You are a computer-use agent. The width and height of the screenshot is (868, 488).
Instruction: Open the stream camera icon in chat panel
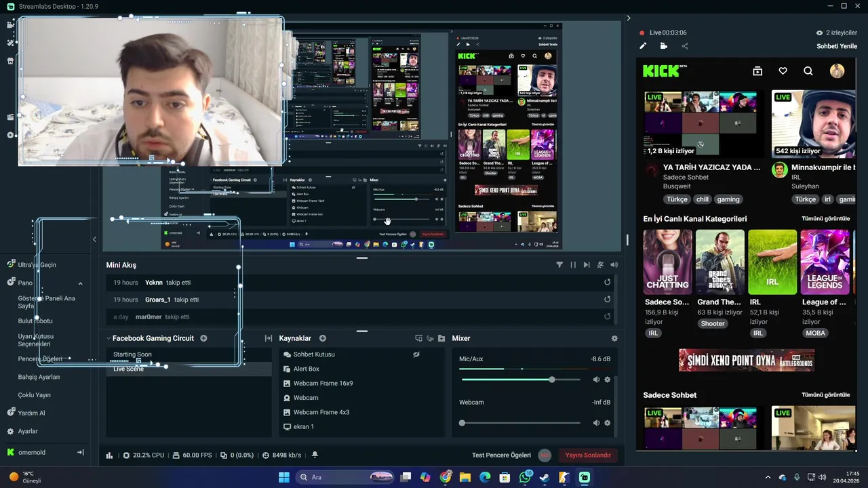[x=663, y=46]
